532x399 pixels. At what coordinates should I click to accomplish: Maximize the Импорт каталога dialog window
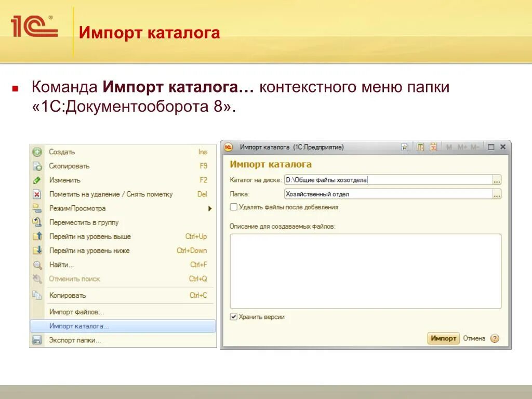coord(490,147)
